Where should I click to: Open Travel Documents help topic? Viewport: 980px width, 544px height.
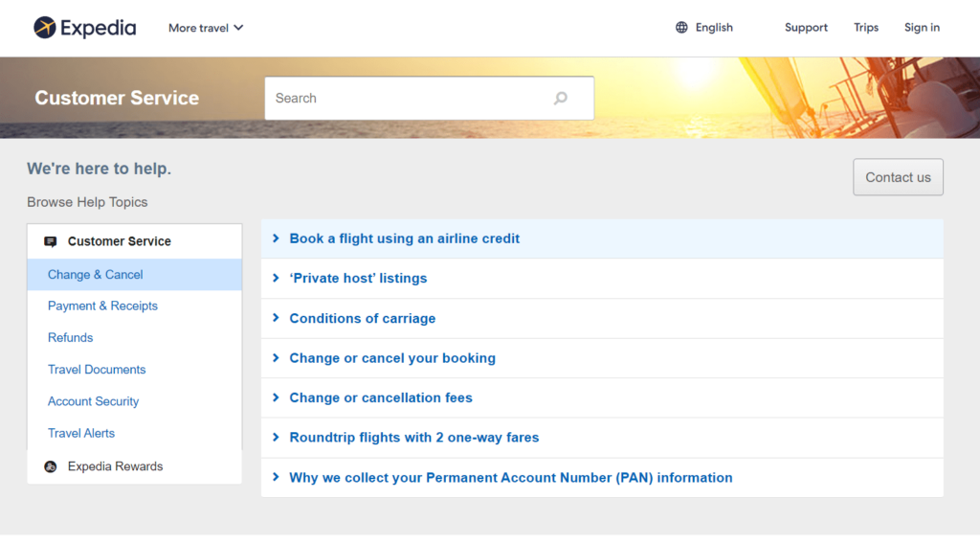click(x=97, y=370)
